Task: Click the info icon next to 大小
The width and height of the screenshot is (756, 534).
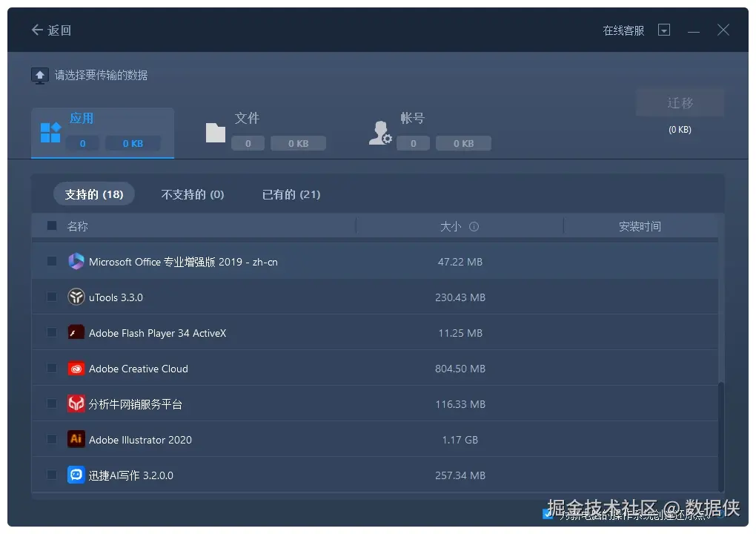Action: tap(474, 226)
